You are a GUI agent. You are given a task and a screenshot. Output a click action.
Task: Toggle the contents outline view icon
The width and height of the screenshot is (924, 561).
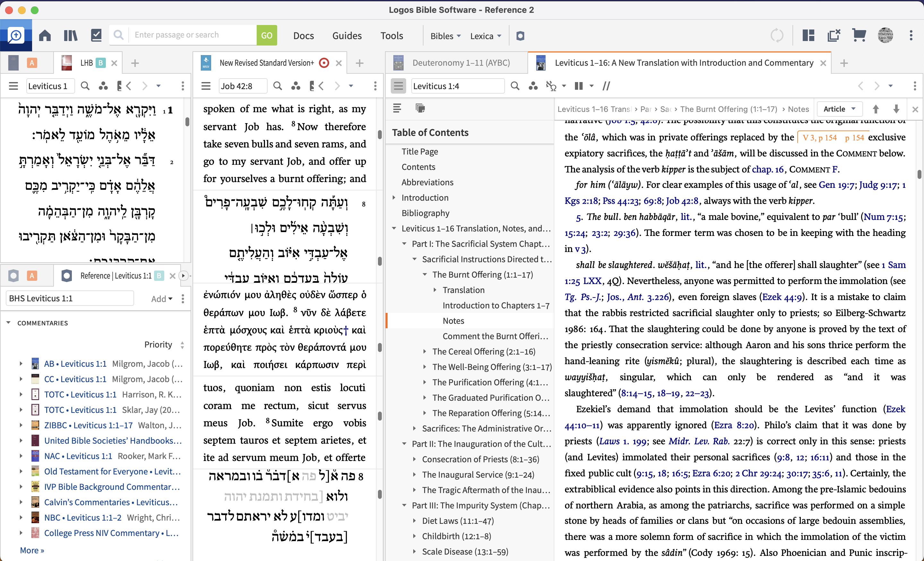point(397,108)
